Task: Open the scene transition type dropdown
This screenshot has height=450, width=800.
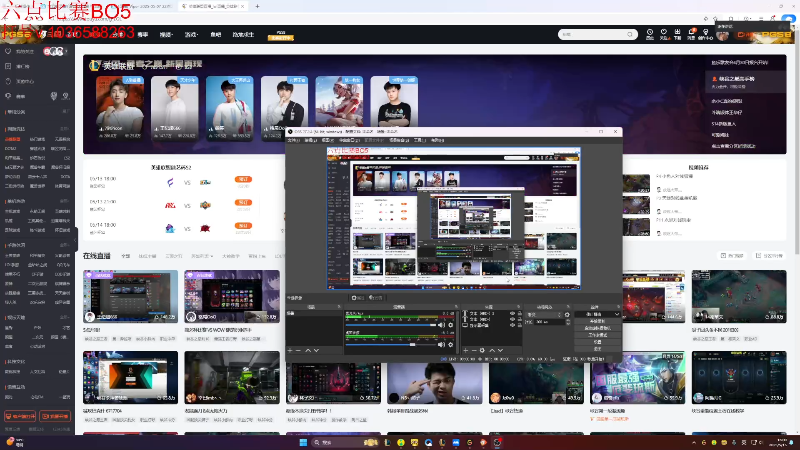Action: coord(544,315)
